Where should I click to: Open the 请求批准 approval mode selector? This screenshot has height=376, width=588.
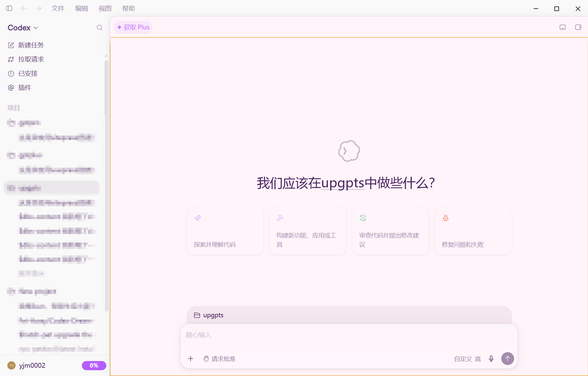[x=220, y=359]
